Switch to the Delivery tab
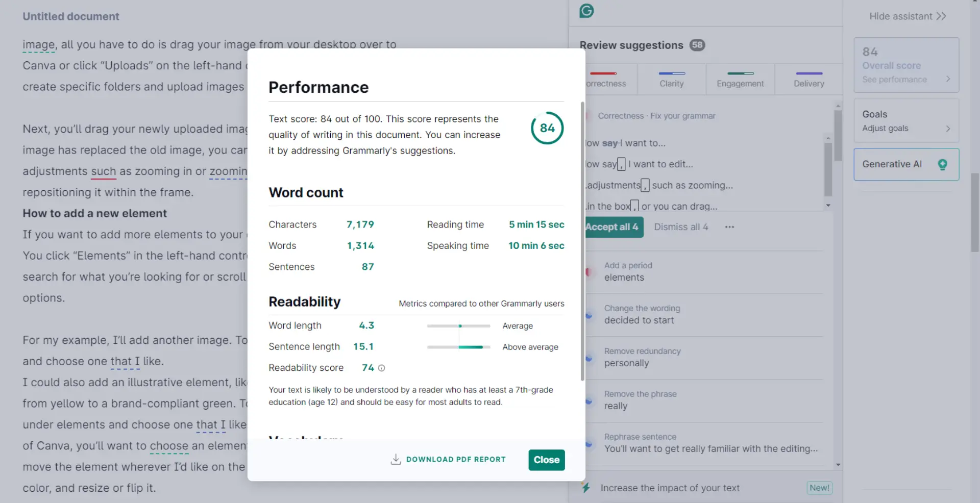 point(809,80)
